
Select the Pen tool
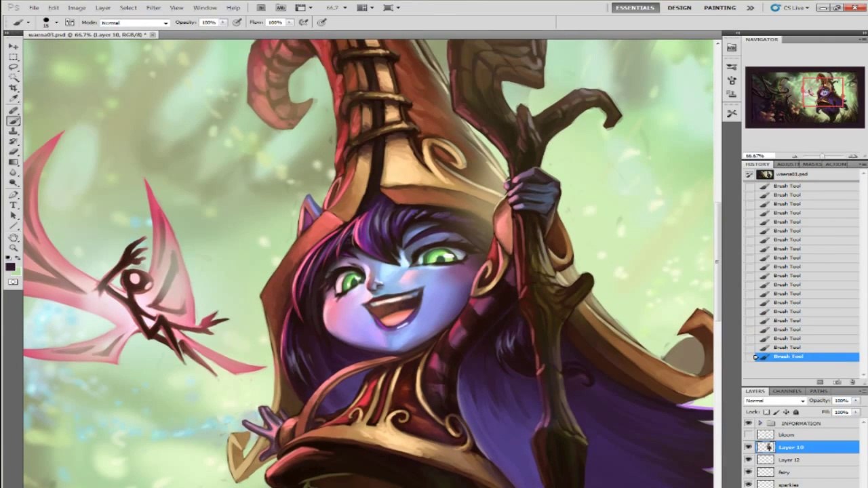[x=13, y=195]
